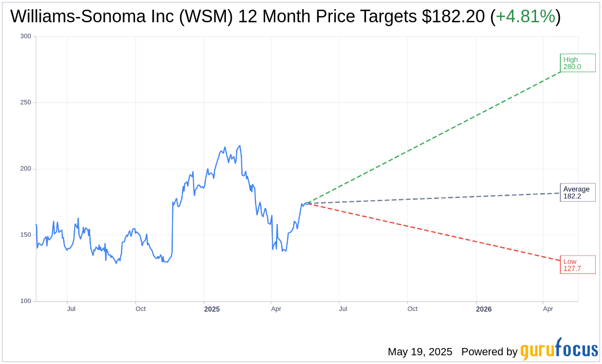Screen dimensions: 602x364
Task: Click the 150 y-axis label
Action: 26,235
